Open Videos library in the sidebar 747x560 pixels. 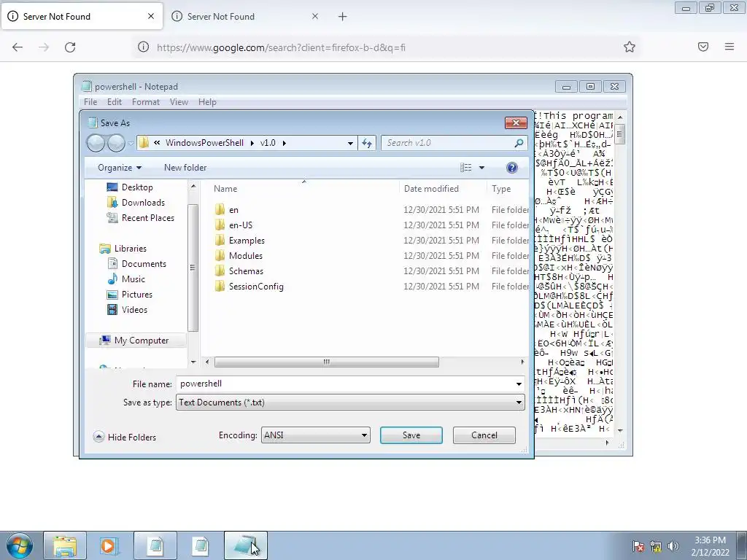click(x=134, y=309)
